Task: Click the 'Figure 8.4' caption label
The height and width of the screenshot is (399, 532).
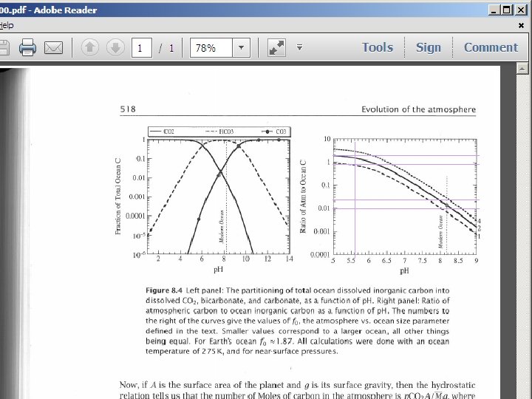Action: coord(164,290)
